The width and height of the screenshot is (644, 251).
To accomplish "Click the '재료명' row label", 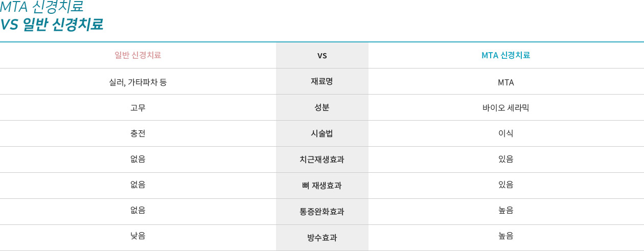I will tap(322, 81).
